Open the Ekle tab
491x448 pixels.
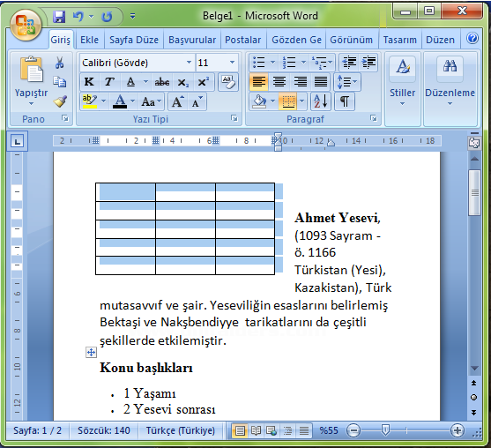[89, 40]
